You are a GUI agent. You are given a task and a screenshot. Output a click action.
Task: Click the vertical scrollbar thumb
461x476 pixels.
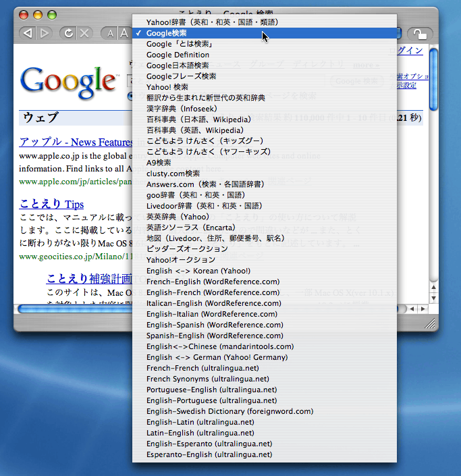click(x=434, y=80)
